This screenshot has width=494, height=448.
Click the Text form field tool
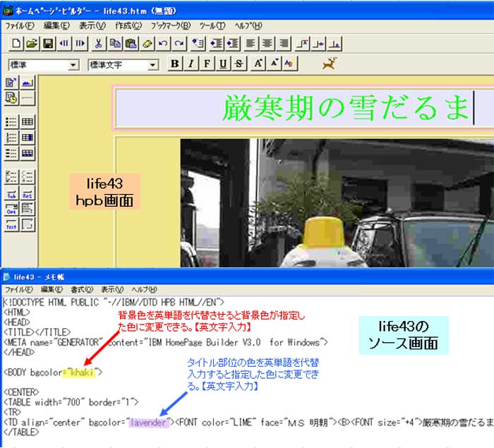(12, 225)
